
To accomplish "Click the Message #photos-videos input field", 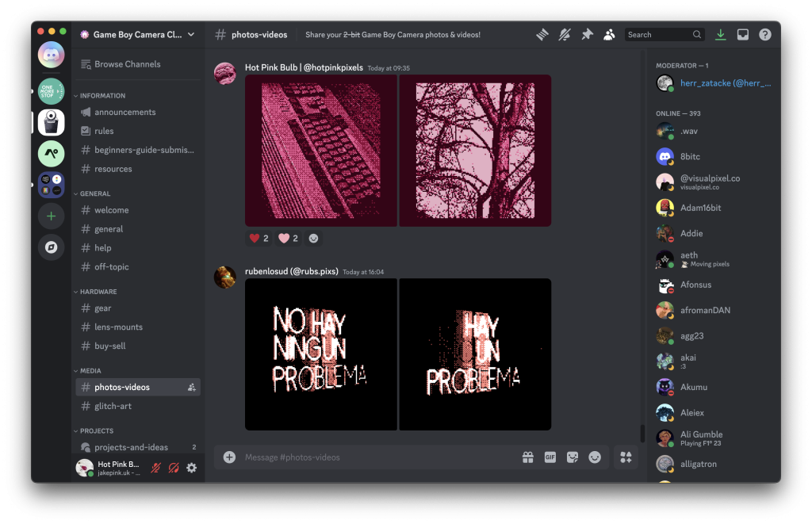I will 373,457.
